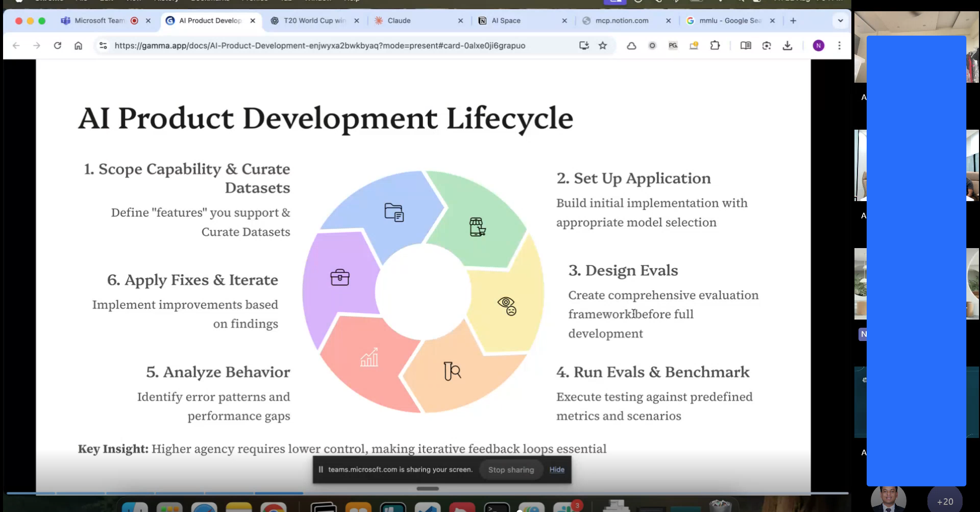The height and width of the screenshot is (512, 980).
Task: Open a new browser tab
Action: (x=793, y=21)
